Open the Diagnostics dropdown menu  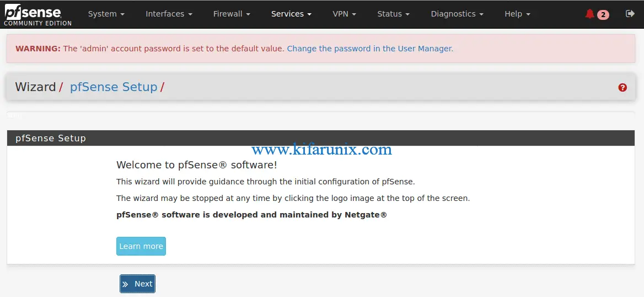click(457, 14)
